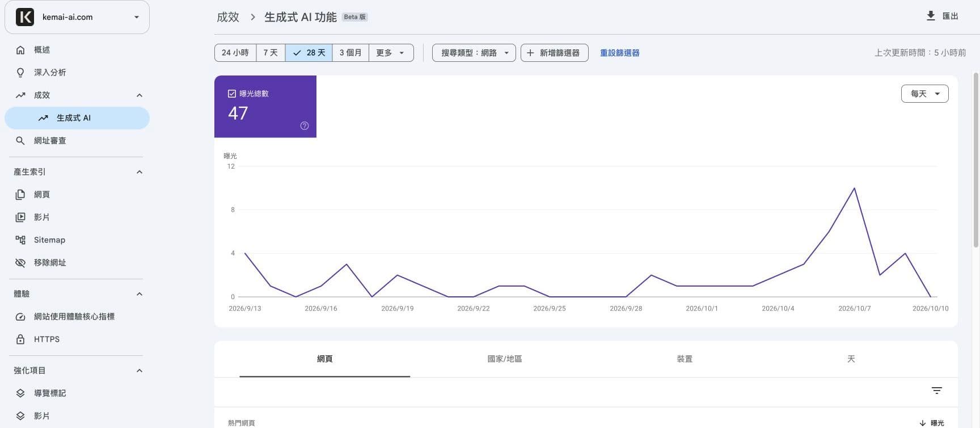This screenshot has width=980, height=428.
Task: Click the HTTPS lock icon
Action: pos(20,339)
